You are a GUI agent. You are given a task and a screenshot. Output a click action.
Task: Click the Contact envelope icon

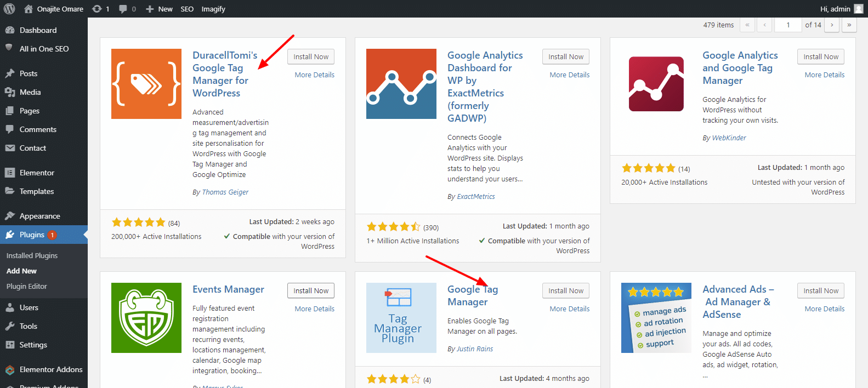(10, 148)
